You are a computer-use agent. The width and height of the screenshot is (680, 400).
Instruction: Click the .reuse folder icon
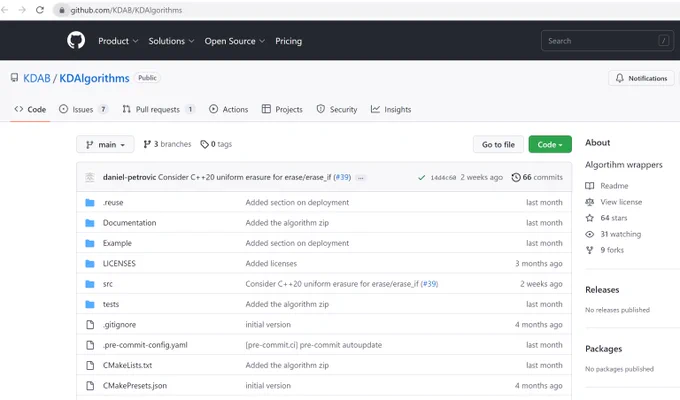point(90,203)
